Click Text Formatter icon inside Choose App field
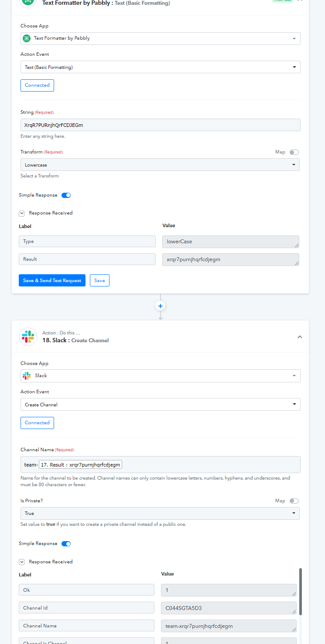Viewport: 325px width, 644px height. click(x=27, y=38)
